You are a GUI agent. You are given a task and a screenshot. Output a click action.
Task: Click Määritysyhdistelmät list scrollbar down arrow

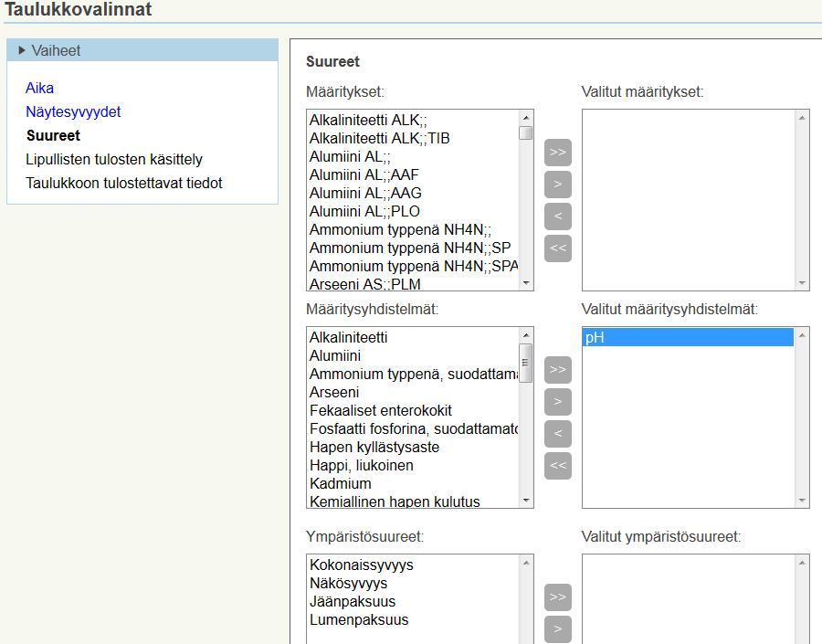[x=526, y=501]
